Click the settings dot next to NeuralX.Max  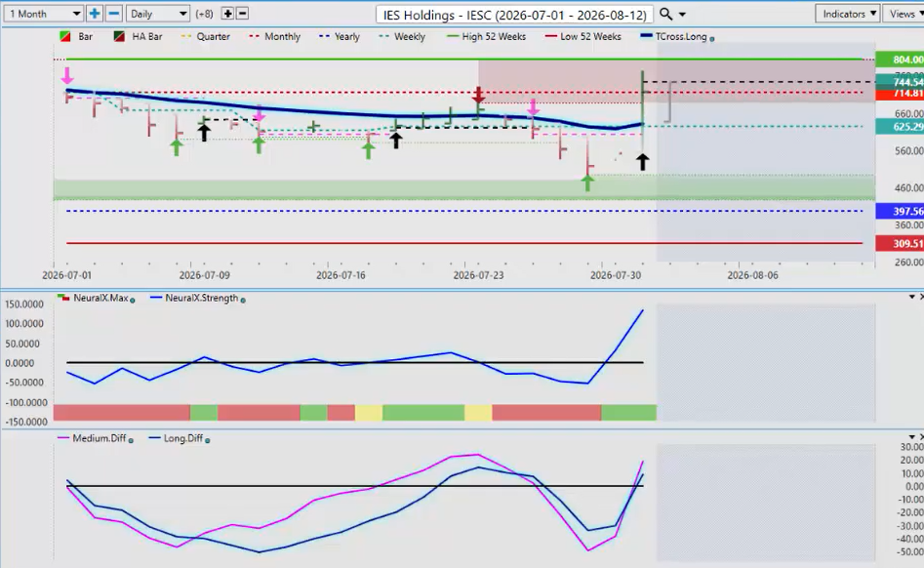pyautogui.click(x=133, y=301)
